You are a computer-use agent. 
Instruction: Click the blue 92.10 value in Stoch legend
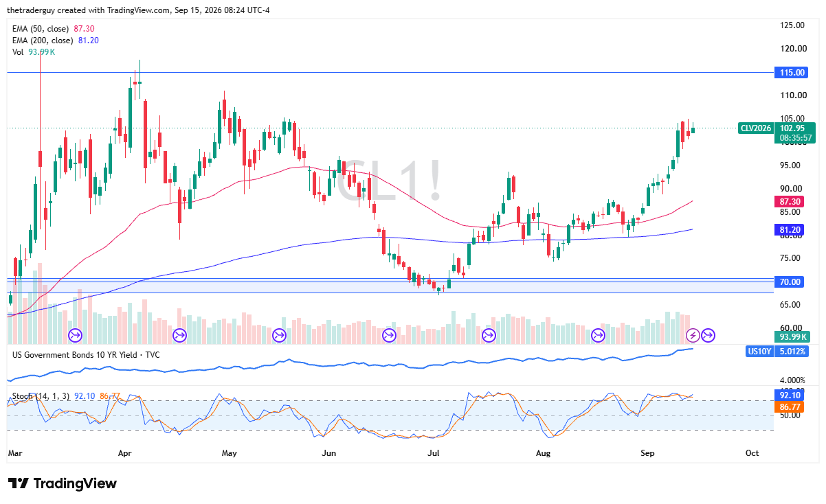point(85,396)
